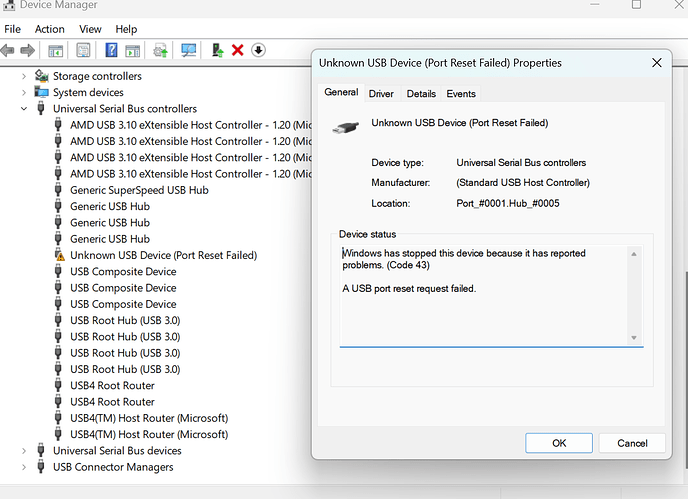Select the first USB4 Root Router entry
Viewport: 688px width, 499px height.
pyautogui.click(x=112, y=386)
